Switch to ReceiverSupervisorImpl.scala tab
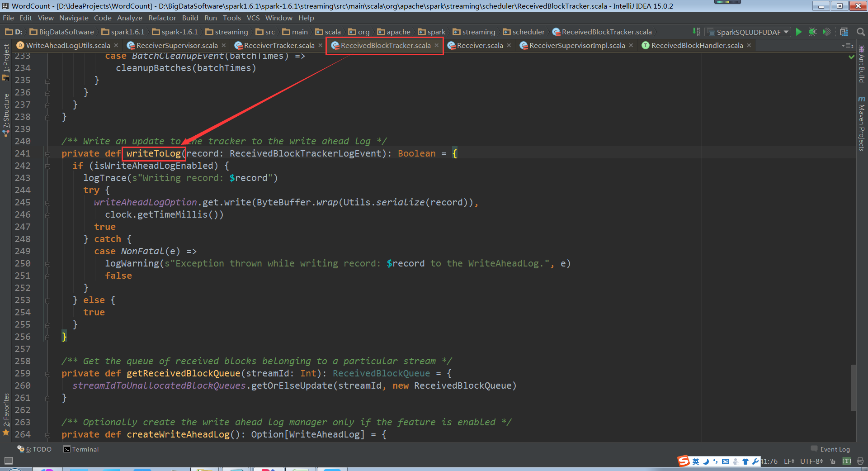 (577, 46)
